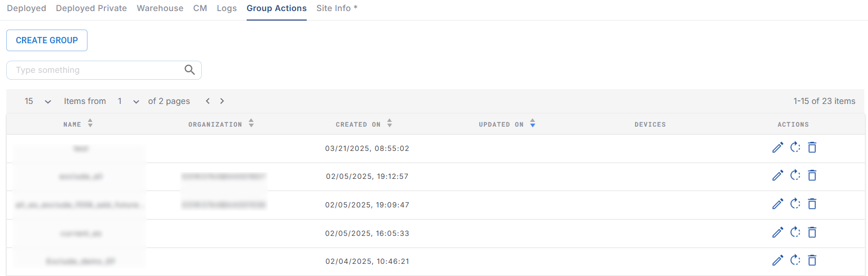The image size is (868, 276).
Task: Open the Logs tab
Action: (227, 8)
